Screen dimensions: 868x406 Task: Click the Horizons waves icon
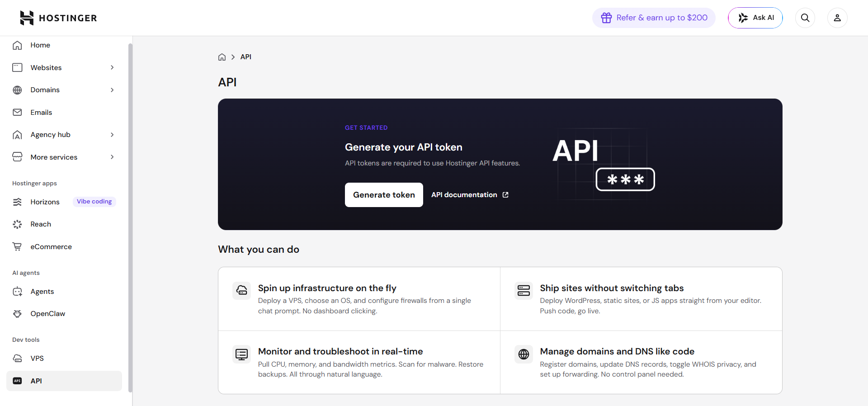pos(17,202)
